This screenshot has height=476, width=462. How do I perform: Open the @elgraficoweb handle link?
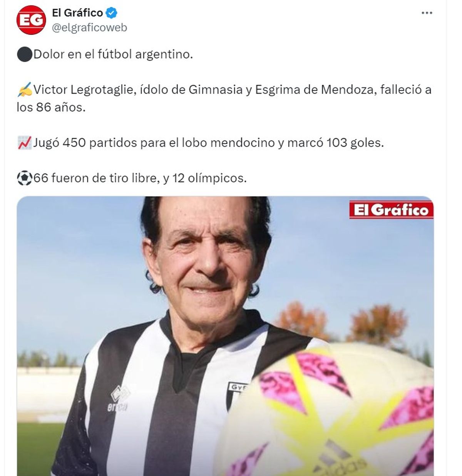click(x=89, y=28)
